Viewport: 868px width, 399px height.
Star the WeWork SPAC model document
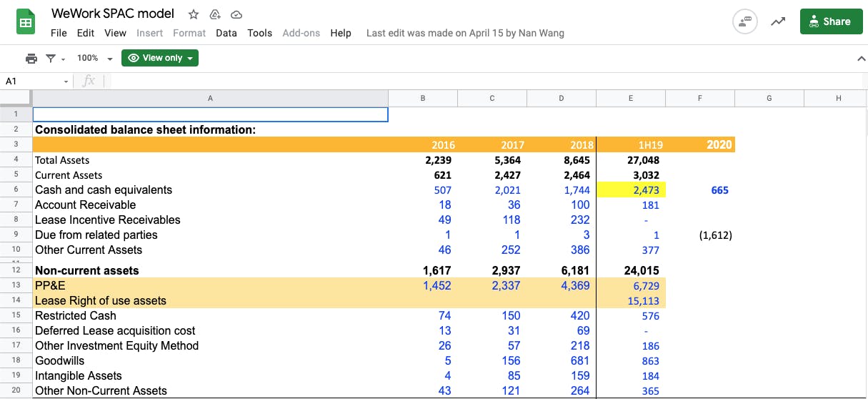click(194, 14)
